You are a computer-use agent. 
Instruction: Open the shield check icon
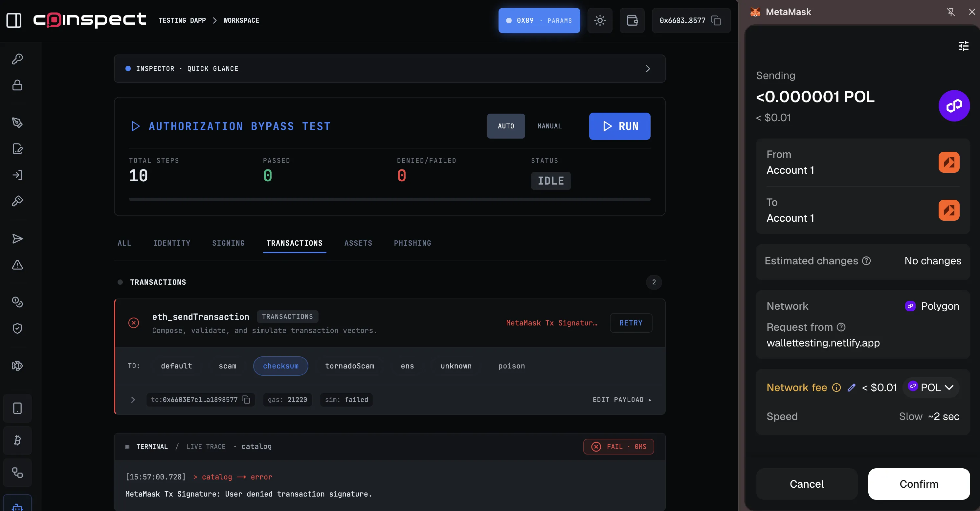coord(17,328)
